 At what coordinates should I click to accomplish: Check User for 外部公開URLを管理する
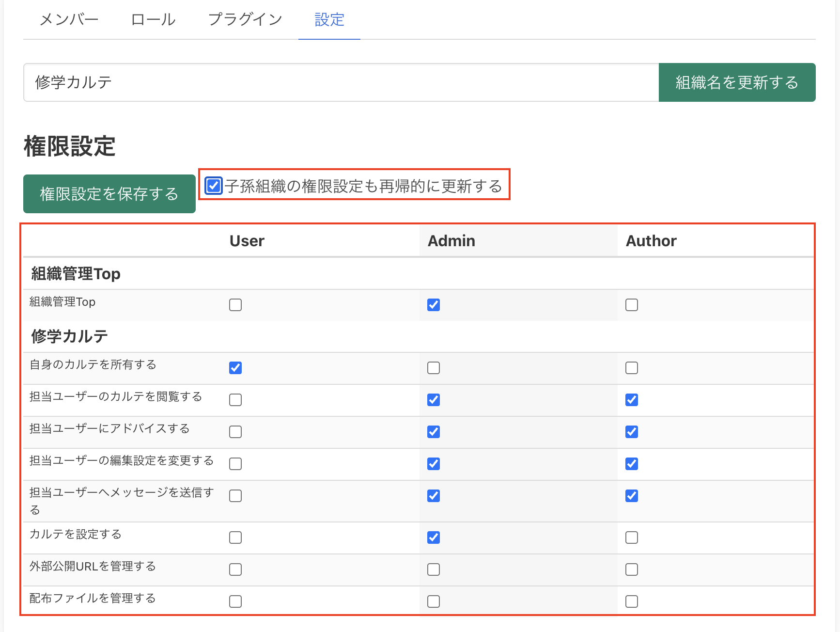click(x=235, y=569)
